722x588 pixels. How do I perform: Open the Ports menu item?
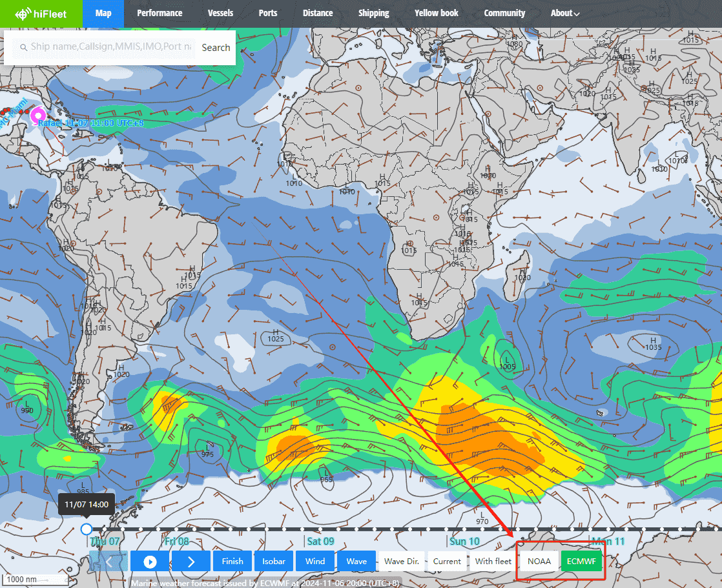click(268, 14)
